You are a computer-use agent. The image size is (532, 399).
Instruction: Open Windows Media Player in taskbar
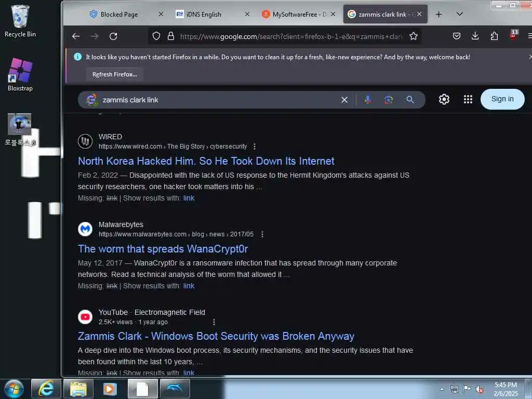[110, 389]
